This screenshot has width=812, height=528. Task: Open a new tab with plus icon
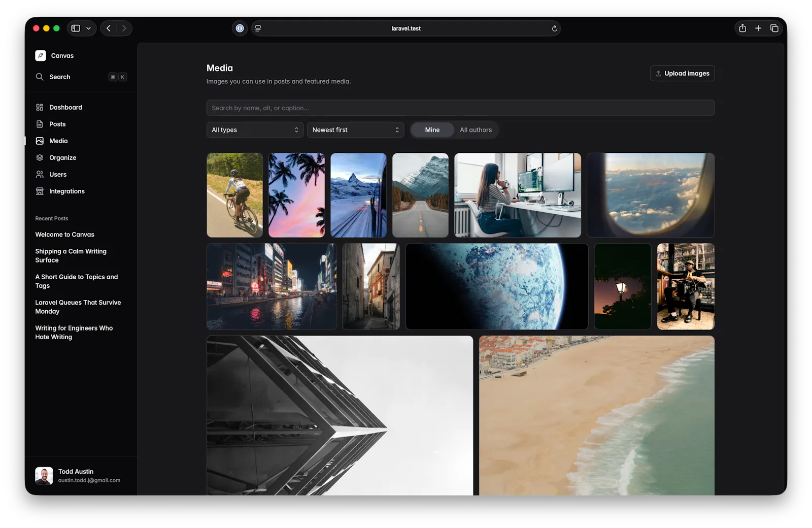point(758,28)
